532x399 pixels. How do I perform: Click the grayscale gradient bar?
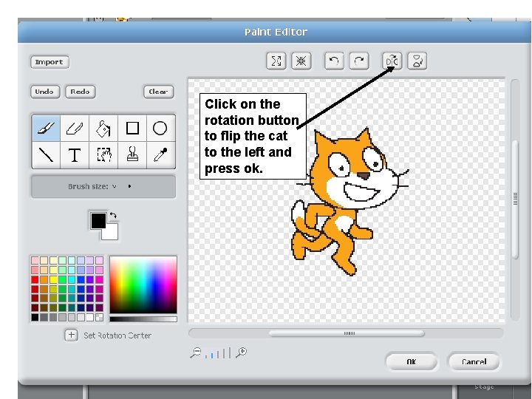coord(143,319)
